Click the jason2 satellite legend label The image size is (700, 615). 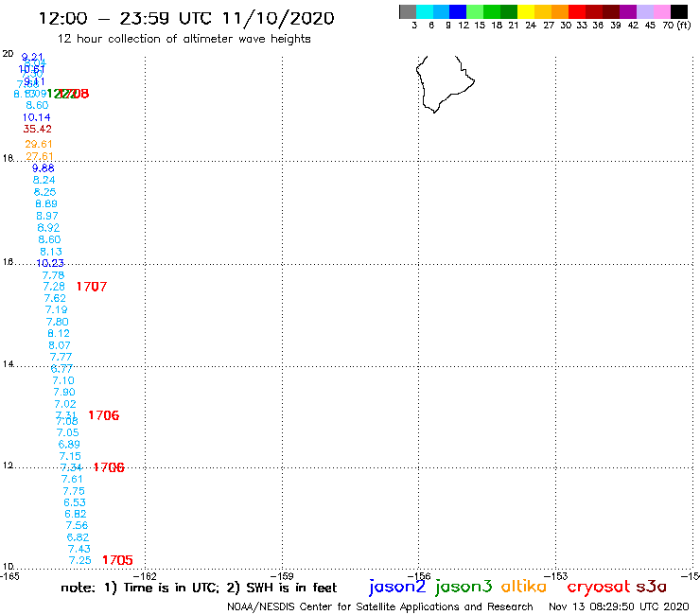[397, 587]
